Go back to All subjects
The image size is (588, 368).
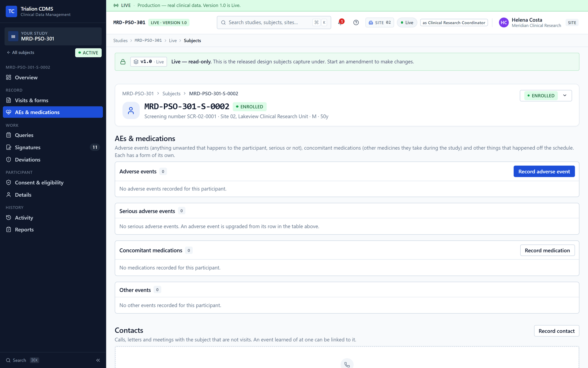coord(21,52)
